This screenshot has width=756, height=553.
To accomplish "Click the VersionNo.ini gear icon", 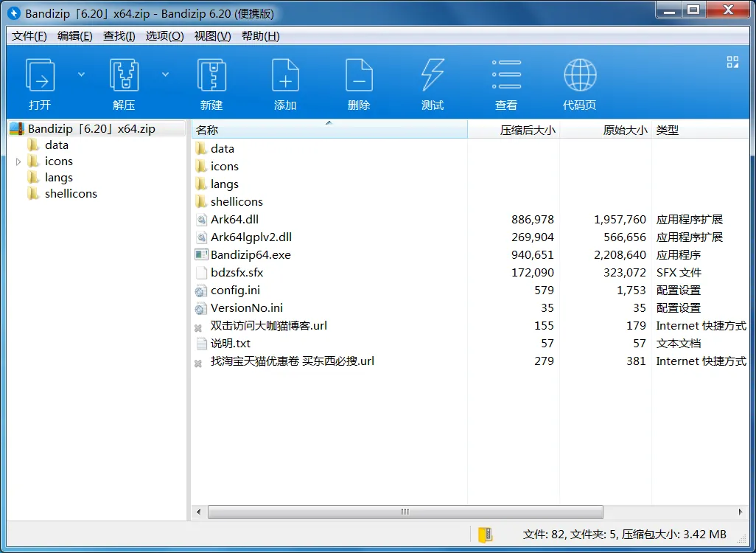I will tap(200, 308).
